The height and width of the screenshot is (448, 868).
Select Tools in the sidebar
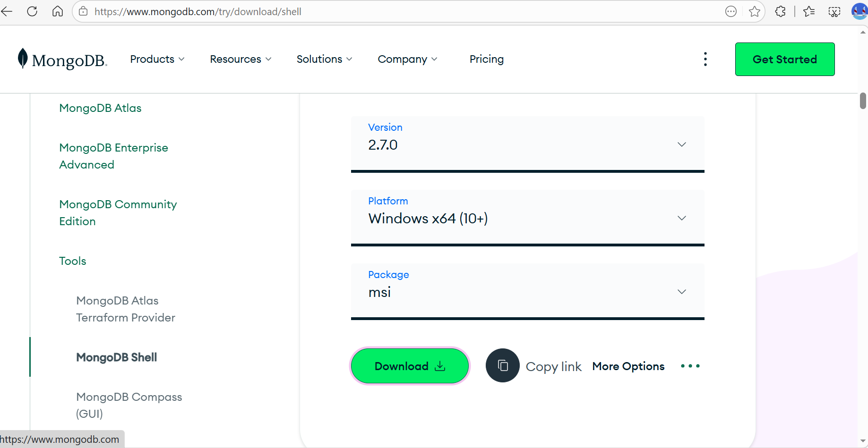point(73,261)
